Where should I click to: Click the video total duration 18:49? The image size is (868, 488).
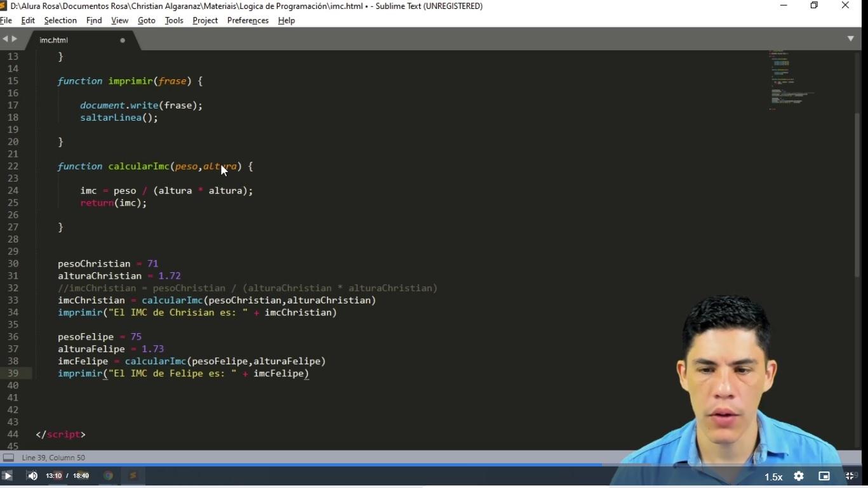(81, 476)
